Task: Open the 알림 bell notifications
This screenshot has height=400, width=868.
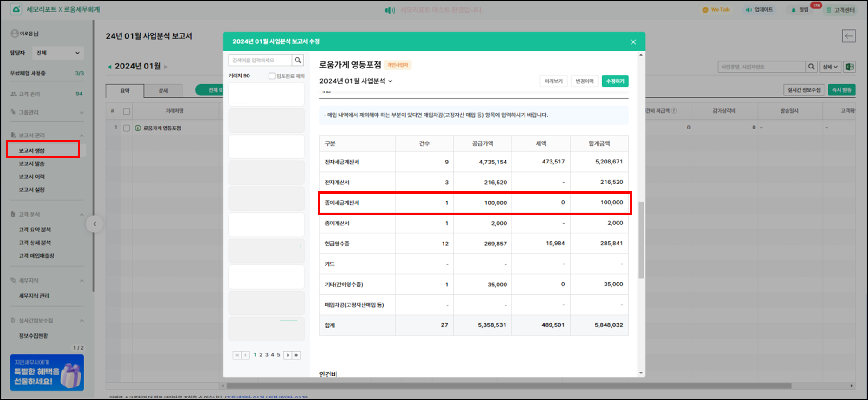Action: 800,10
